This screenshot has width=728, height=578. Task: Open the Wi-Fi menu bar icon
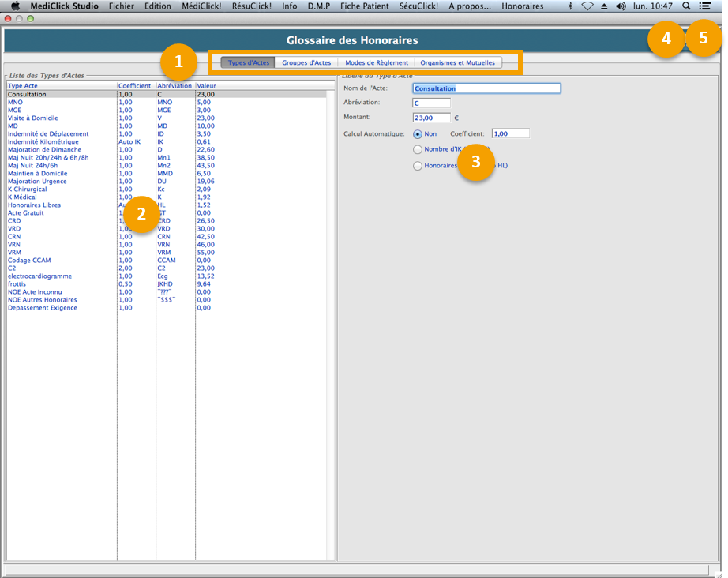point(587,6)
